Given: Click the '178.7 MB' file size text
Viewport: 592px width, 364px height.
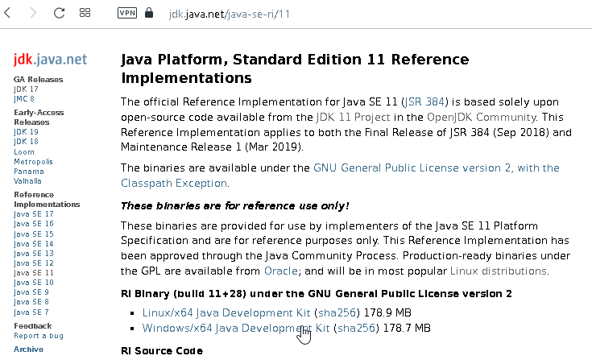Looking at the screenshot, I should (407, 328).
